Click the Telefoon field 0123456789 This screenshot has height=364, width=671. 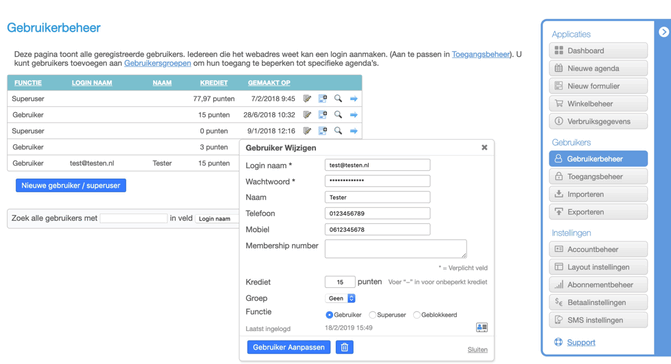coord(377,213)
